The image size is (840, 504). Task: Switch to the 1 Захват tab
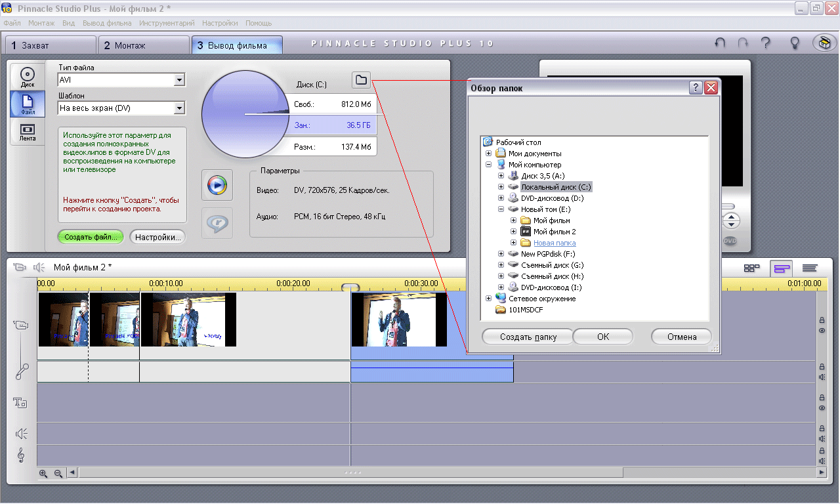51,45
